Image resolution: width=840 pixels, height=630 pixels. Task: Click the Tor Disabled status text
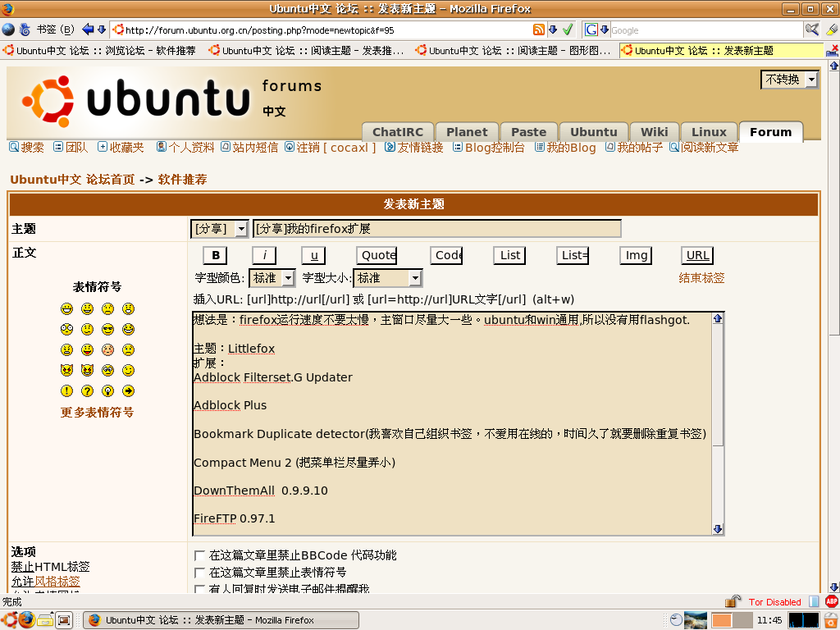774,602
